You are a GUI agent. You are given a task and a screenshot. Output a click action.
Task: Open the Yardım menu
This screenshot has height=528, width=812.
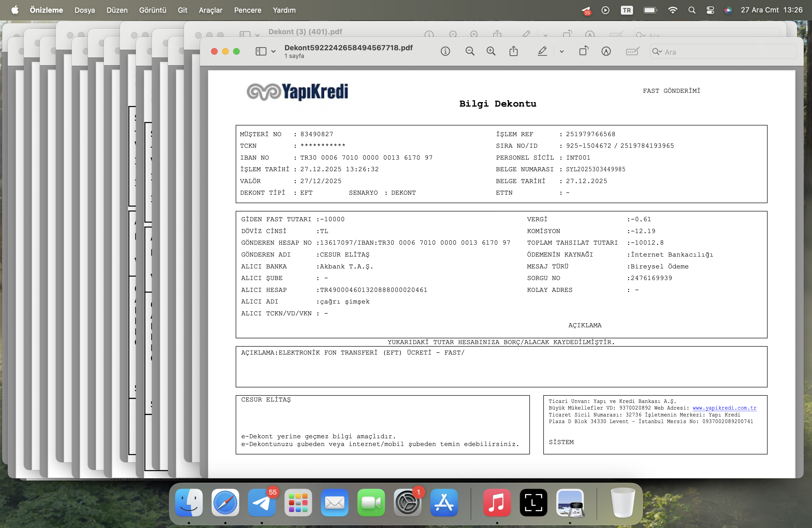[284, 10]
